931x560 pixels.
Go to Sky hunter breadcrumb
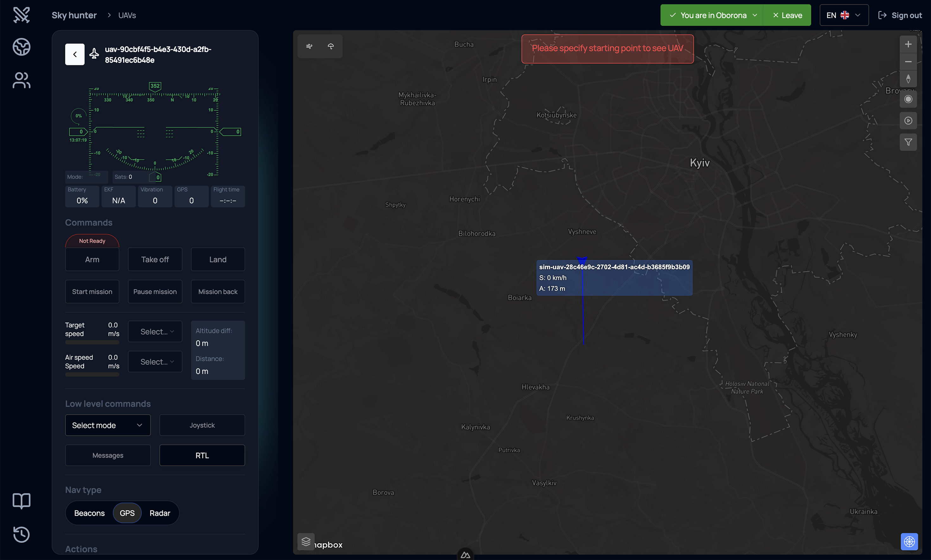(x=74, y=15)
